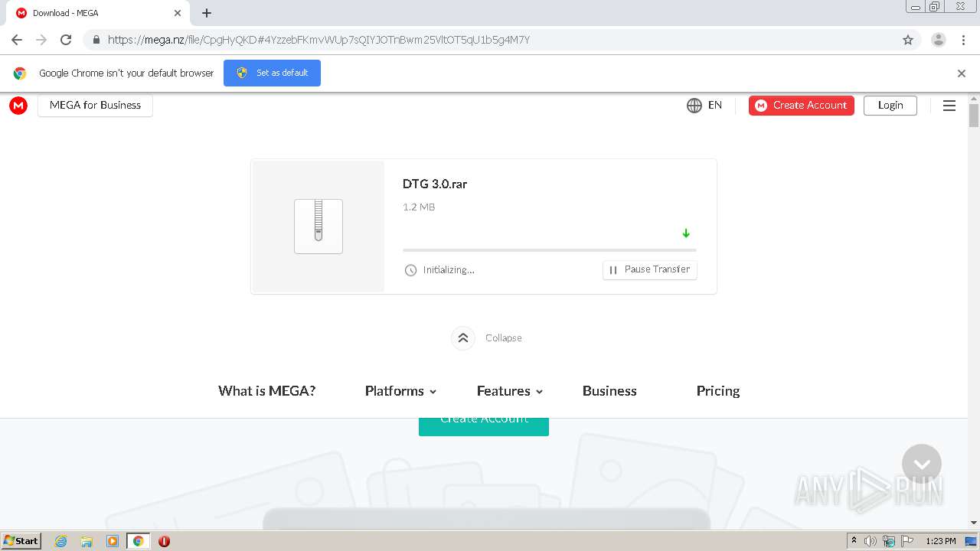Click the teal Create Account button

point(484,427)
